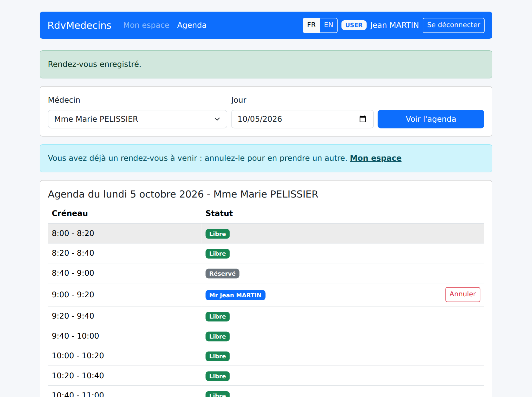Select the Libre badge for 8:20 - 8:40
The height and width of the screenshot is (397, 532).
point(218,254)
